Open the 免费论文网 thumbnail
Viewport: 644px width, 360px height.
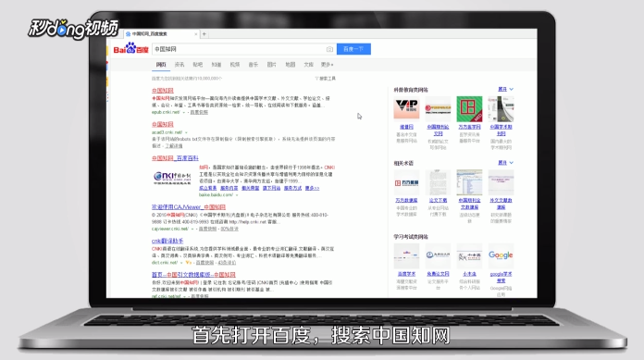(438, 255)
